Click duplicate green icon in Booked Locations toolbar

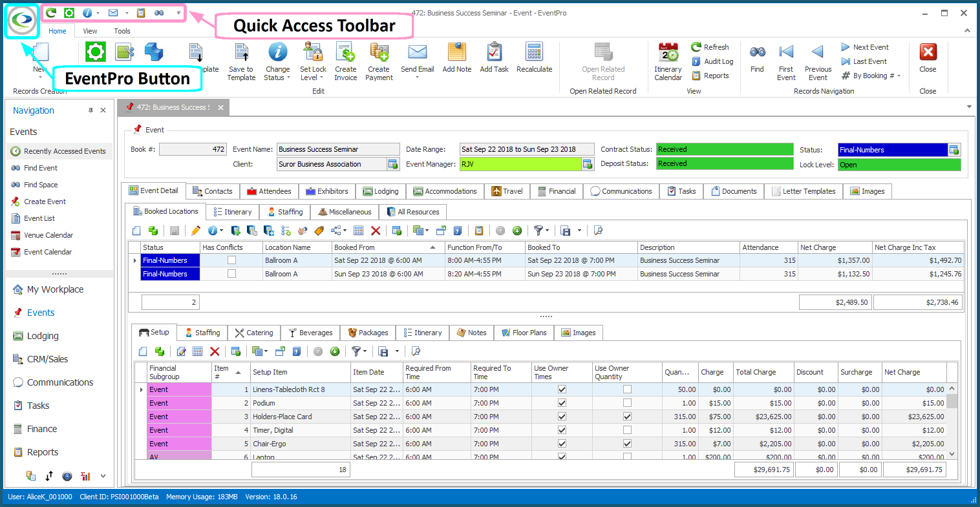(x=153, y=231)
